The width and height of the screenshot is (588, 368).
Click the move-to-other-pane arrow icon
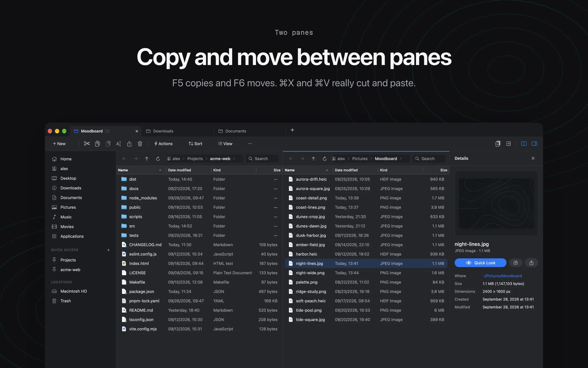click(509, 144)
